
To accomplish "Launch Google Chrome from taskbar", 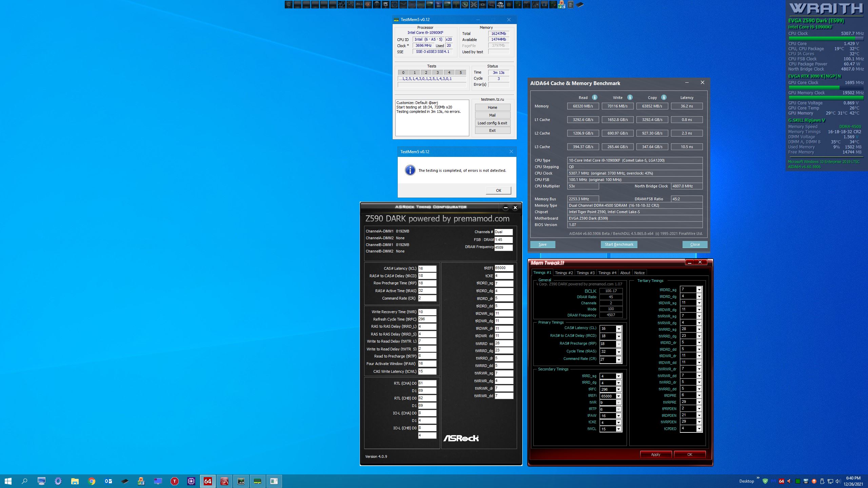I will pyautogui.click(x=92, y=481).
